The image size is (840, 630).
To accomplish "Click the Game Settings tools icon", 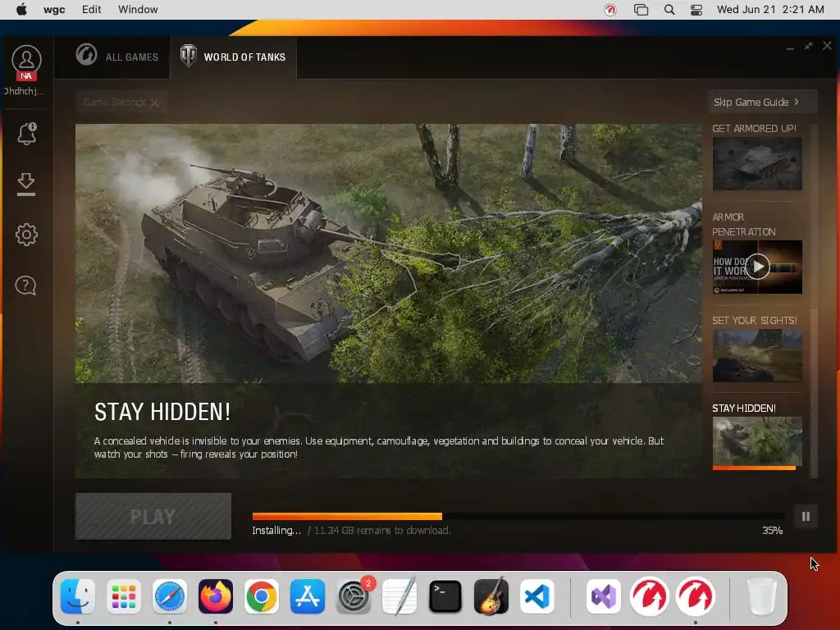I will pos(155,103).
